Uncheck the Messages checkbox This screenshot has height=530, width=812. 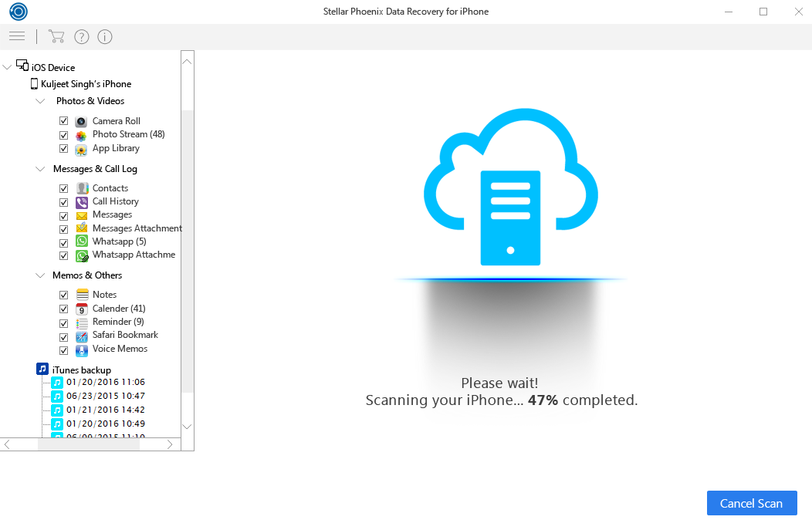(64, 216)
